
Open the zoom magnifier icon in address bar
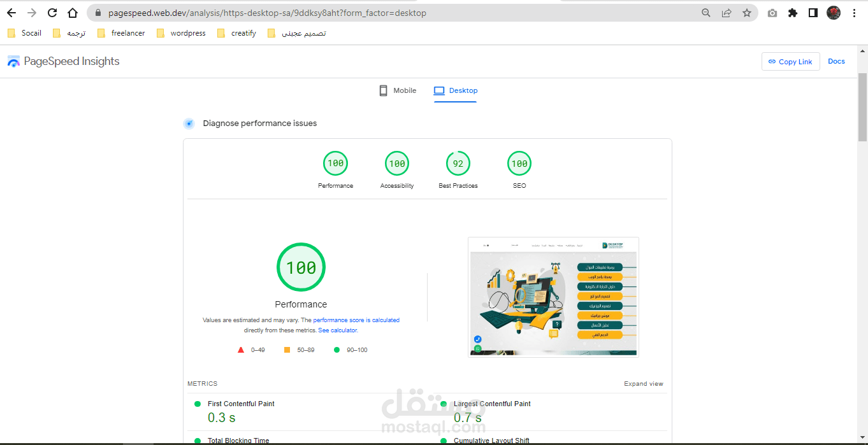pyautogui.click(x=706, y=13)
